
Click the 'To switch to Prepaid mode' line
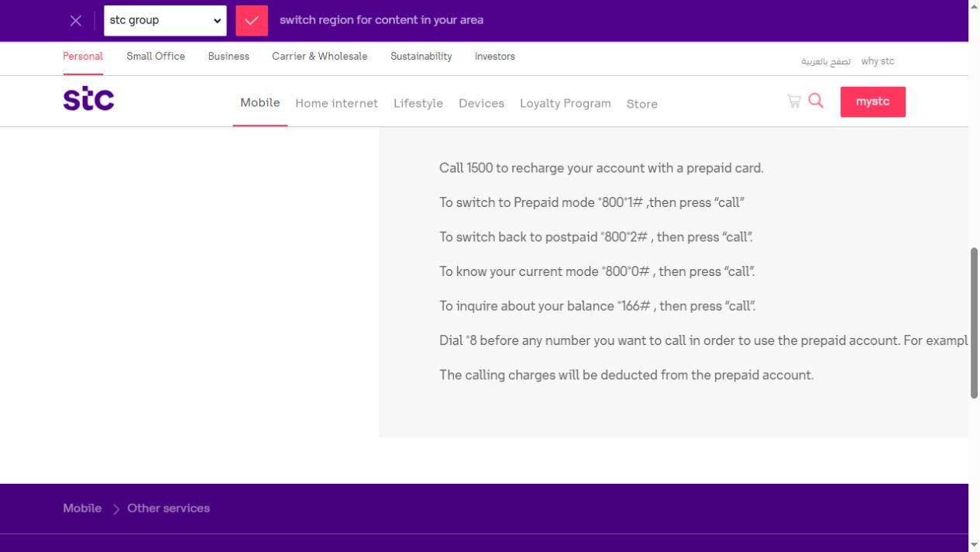click(592, 202)
